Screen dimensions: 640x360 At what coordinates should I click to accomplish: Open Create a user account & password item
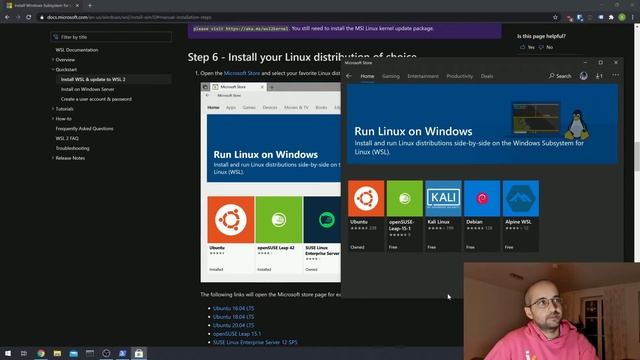[x=96, y=99]
